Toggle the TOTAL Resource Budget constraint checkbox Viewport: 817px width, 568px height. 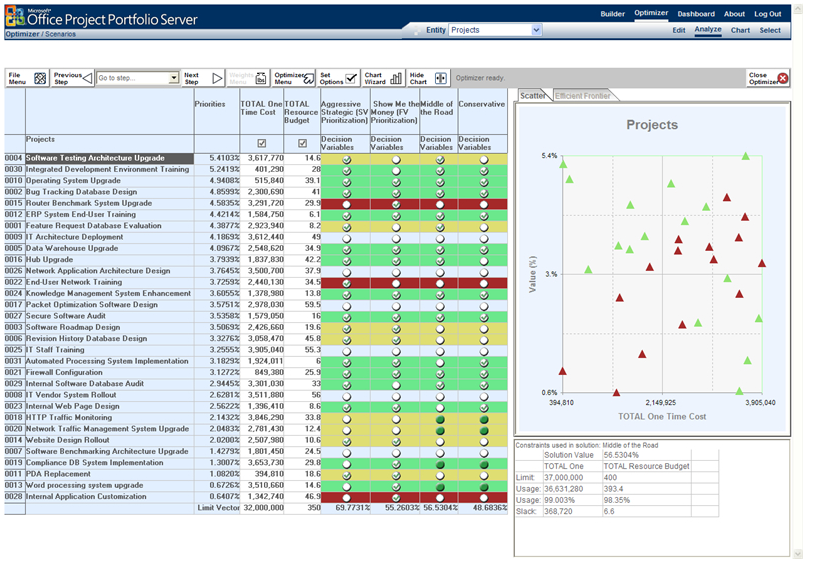(x=302, y=143)
